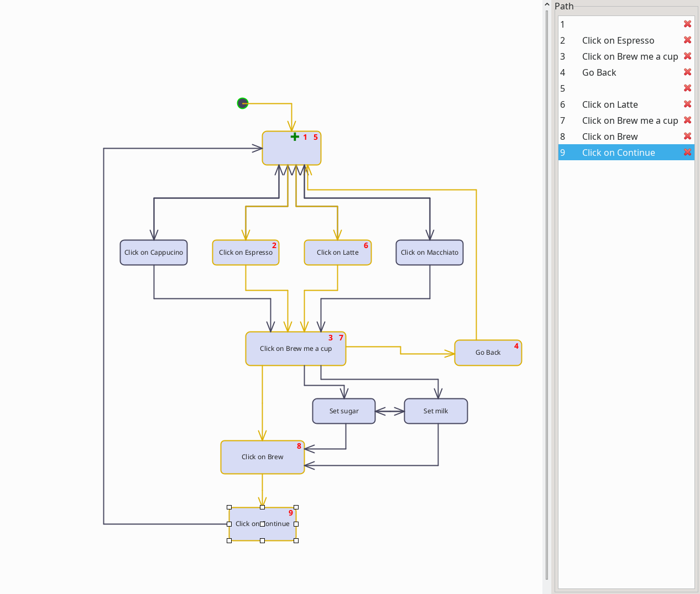Click a corner selection handle of 'Click on Continue'
Viewport: 700px width, 594px height.
229,506
